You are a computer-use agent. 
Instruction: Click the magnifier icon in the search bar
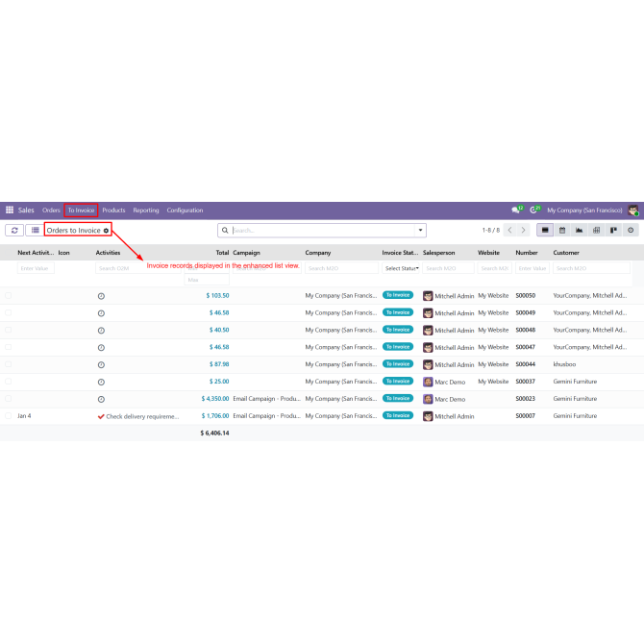(x=225, y=231)
